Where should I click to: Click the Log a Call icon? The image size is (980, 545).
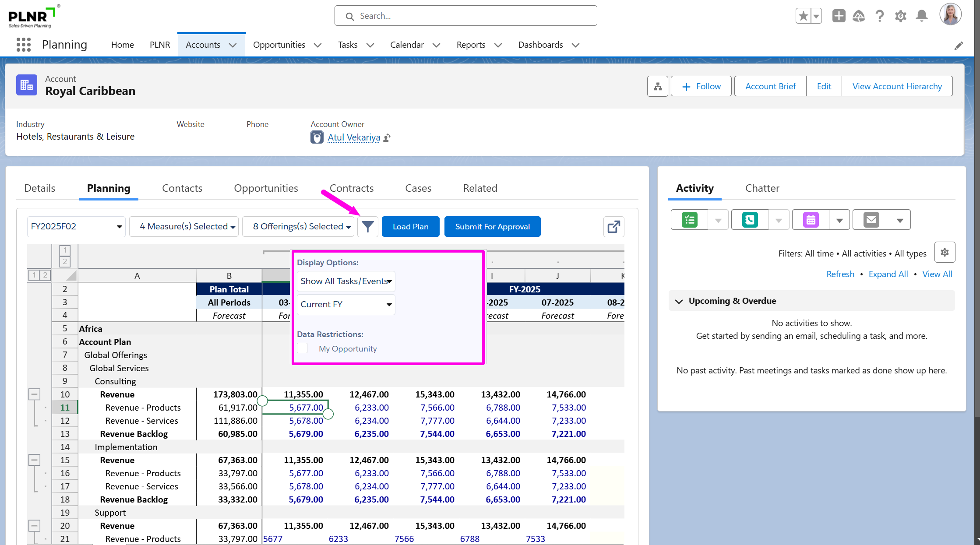pyautogui.click(x=750, y=220)
